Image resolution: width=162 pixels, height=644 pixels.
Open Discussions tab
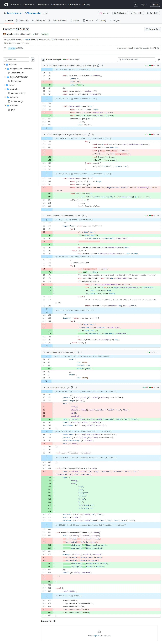click(60, 20)
